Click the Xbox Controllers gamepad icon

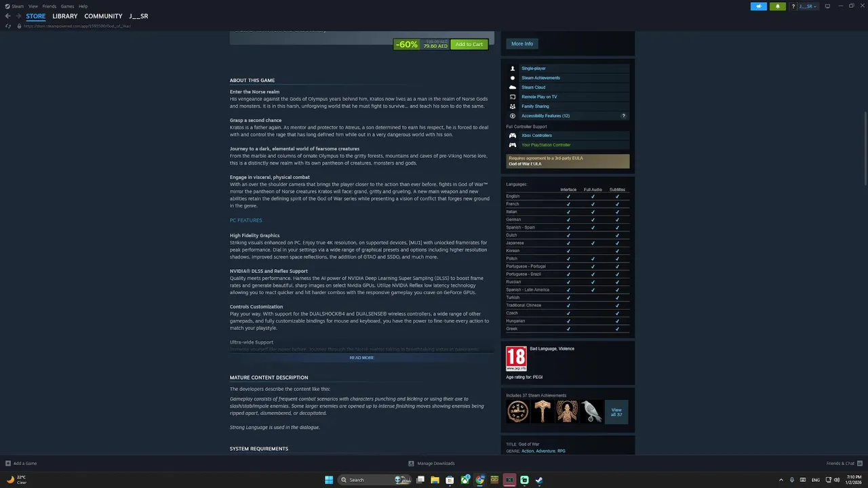pos(513,136)
